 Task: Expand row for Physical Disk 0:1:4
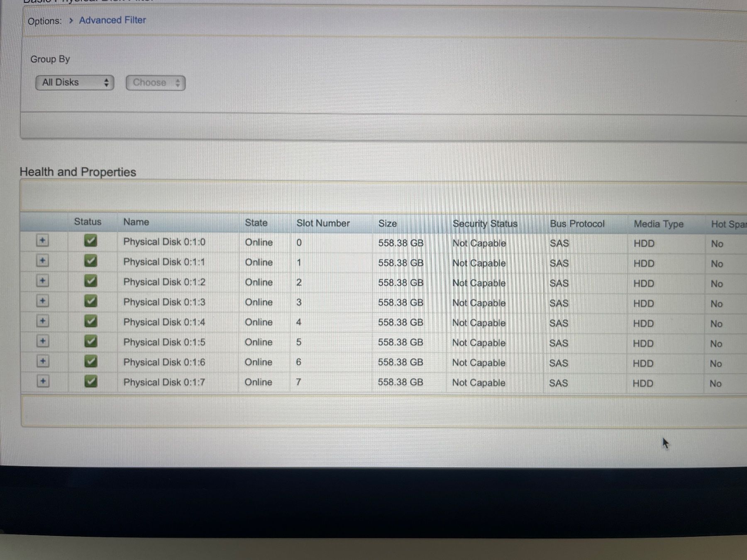click(42, 321)
